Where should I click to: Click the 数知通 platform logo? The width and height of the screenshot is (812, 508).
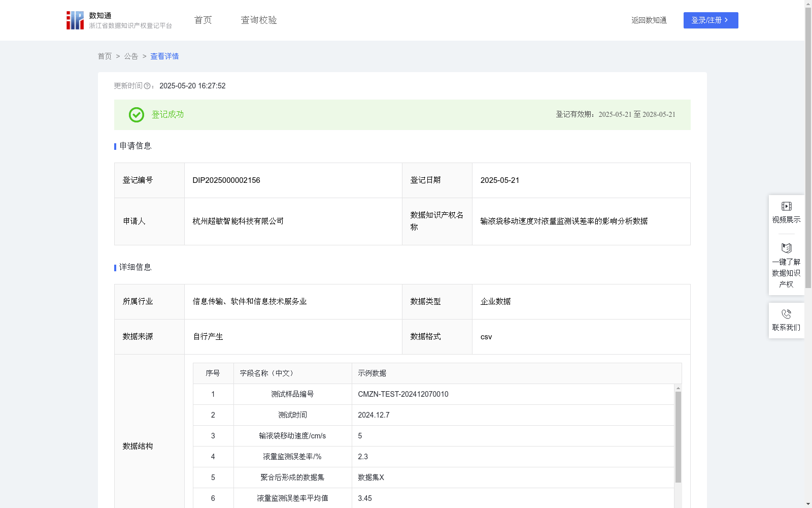[x=75, y=20]
